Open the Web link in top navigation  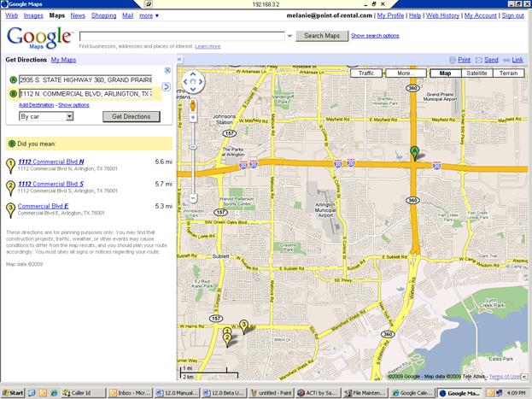click(12, 15)
